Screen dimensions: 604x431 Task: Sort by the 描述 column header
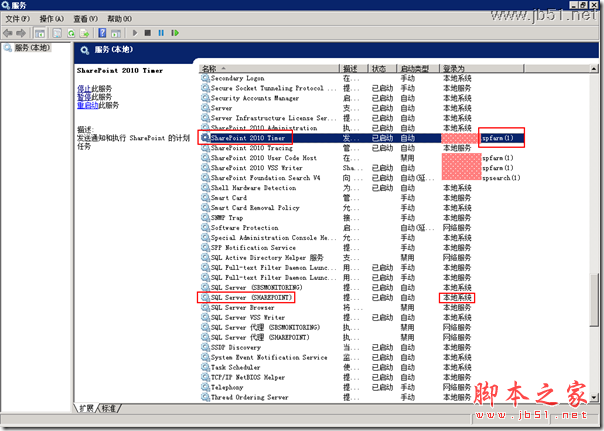354,69
